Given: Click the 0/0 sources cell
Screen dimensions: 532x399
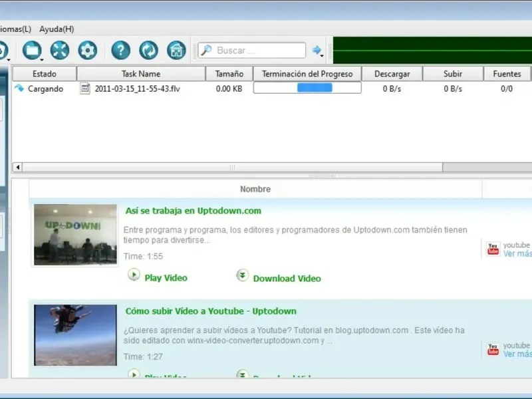Looking at the screenshot, I should coord(507,89).
